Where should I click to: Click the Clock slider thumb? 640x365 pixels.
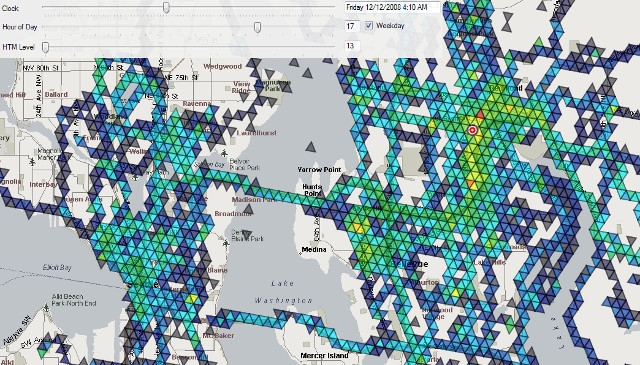point(166,7)
